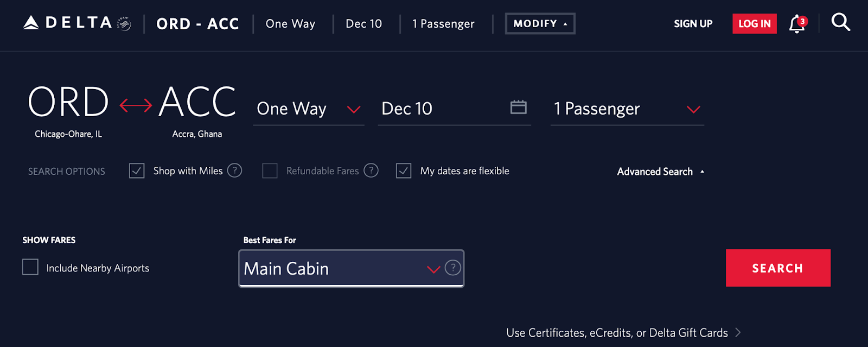Toggle the My dates are flexible checkbox

point(404,171)
